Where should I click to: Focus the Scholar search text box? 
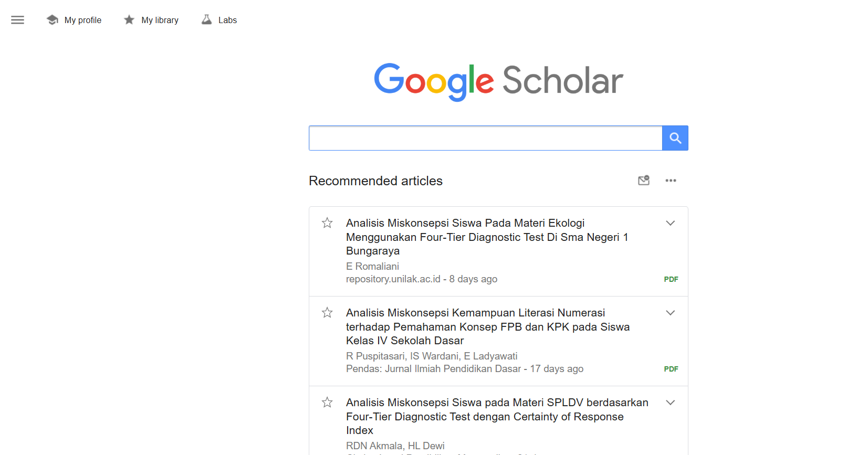point(486,138)
